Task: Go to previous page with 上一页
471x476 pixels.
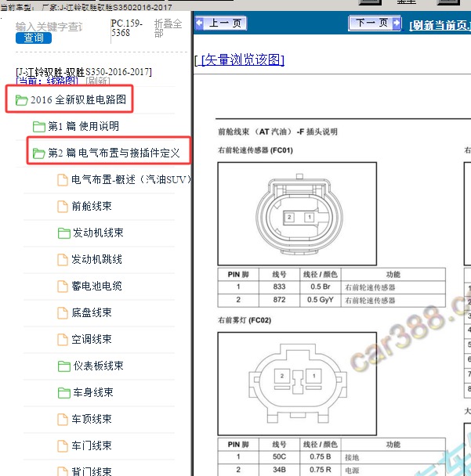Action: tap(221, 23)
